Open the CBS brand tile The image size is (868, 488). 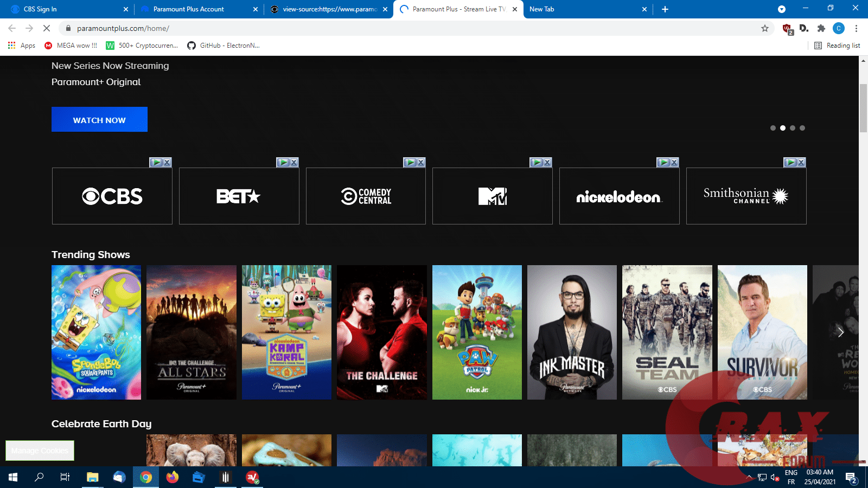click(x=112, y=196)
